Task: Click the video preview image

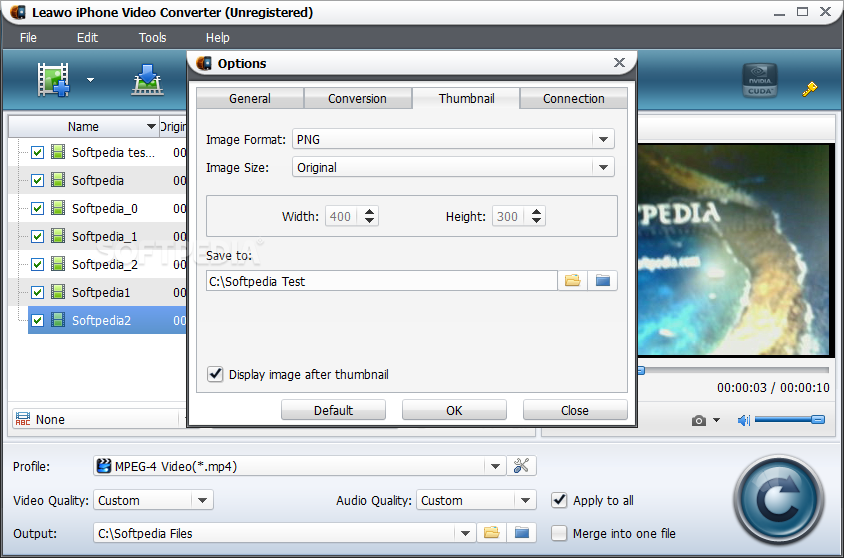Action: click(733, 250)
